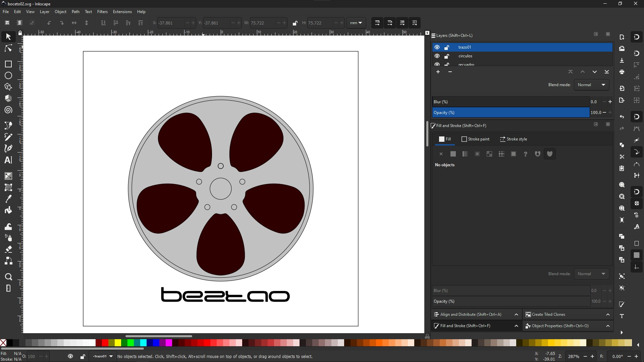Select the Text tool in toolbox

coord(8,160)
